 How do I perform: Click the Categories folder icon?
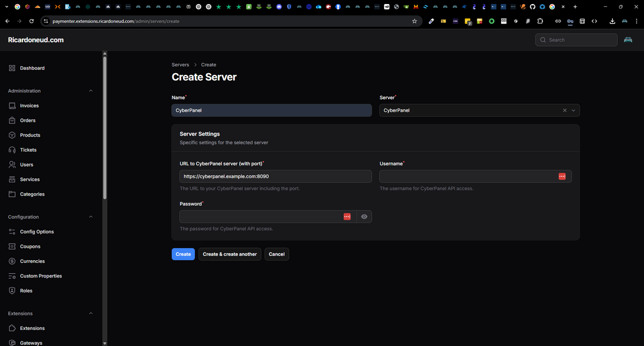pos(12,194)
